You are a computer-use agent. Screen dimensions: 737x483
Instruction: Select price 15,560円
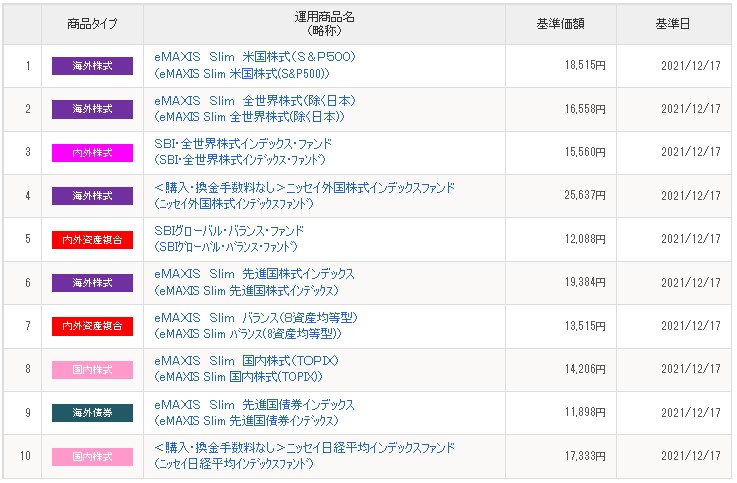click(x=585, y=152)
